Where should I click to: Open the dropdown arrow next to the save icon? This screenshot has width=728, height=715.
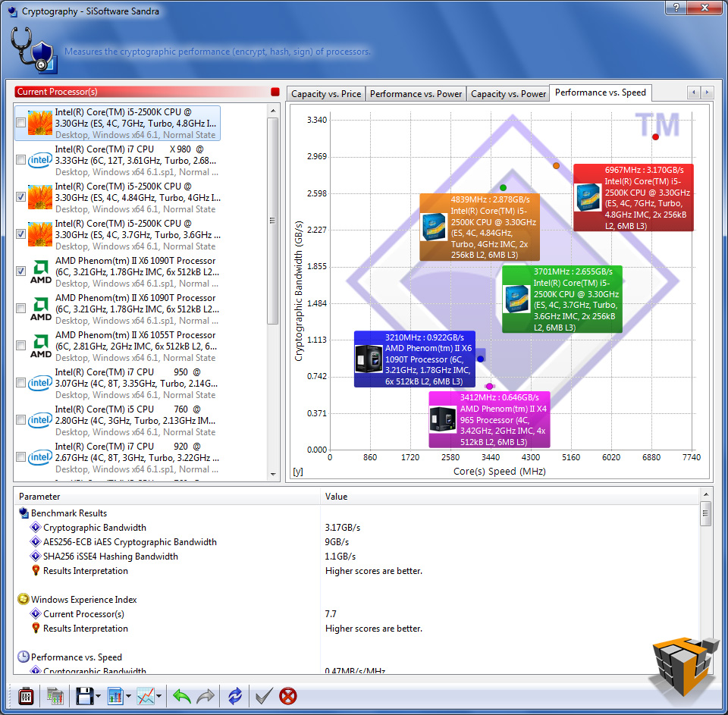[98, 696]
